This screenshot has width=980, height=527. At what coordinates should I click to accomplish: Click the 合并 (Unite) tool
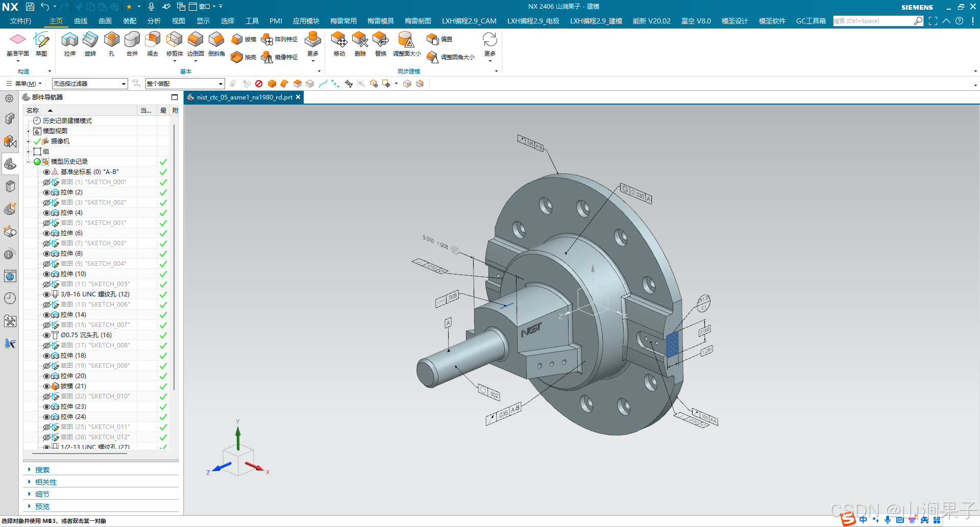point(132,44)
